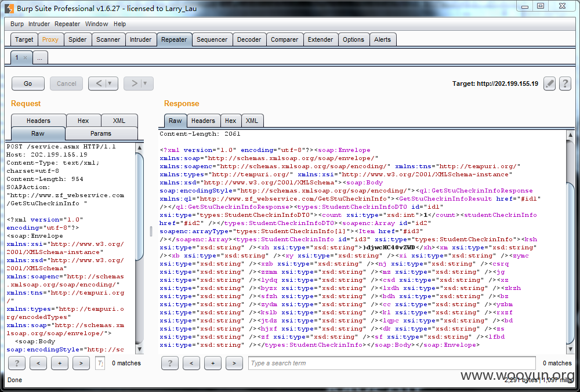The height and width of the screenshot is (392, 580).
Task: Select Request Raw tab
Action: 38,133
